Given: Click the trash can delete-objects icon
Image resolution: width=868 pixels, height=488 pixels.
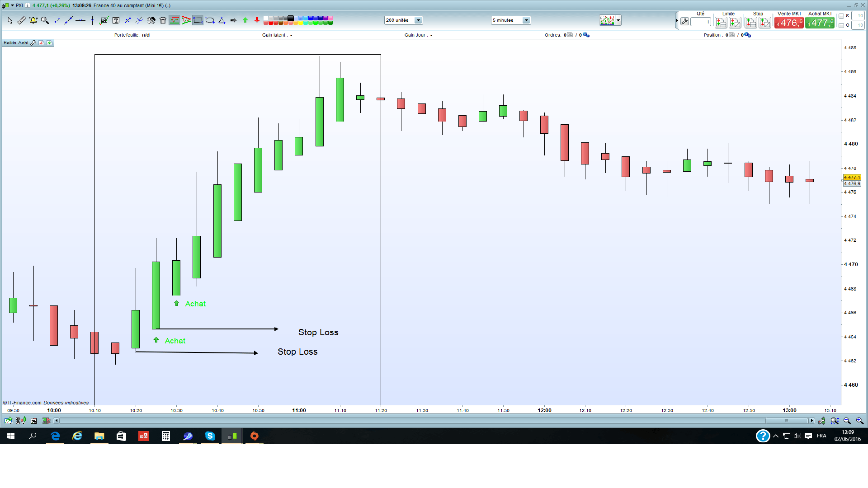Looking at the screenshot, I should pyautogui.click(x=163, y=20).
